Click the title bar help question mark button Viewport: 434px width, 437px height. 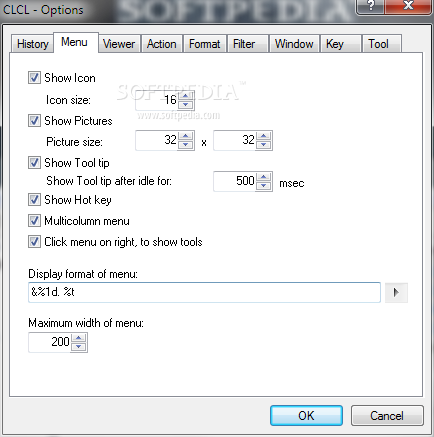tap(370, 6)
